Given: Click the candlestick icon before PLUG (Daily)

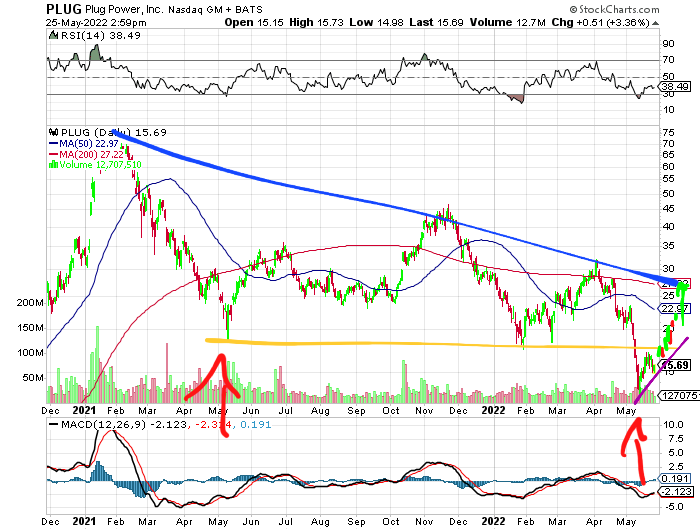Looking at the screenshot, I should 54,132.
